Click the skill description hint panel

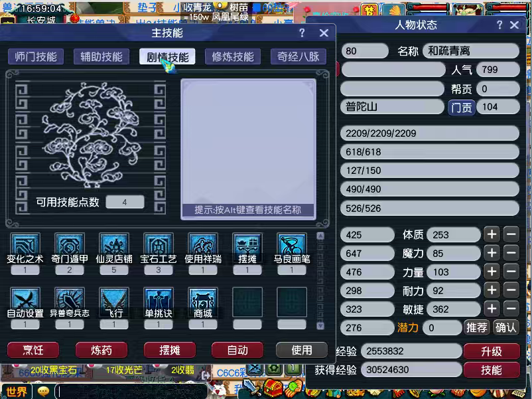248,149
